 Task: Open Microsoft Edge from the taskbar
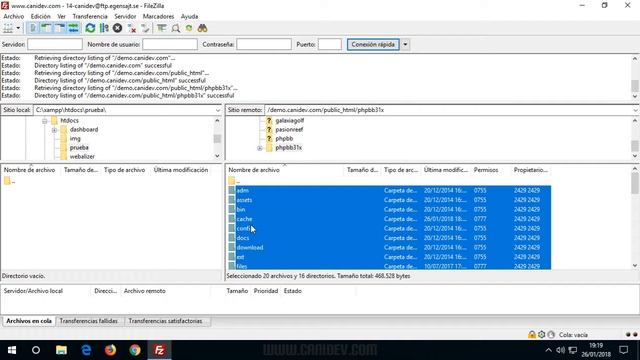point(86,350)
